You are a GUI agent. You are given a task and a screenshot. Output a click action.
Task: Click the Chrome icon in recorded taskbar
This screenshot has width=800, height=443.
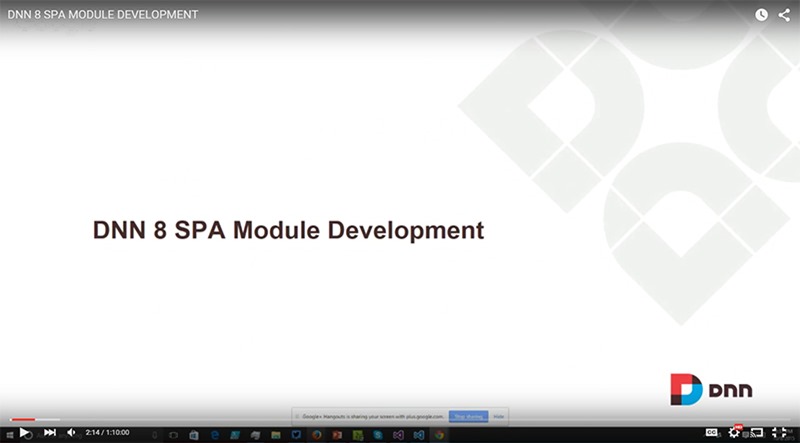point(439,435)
